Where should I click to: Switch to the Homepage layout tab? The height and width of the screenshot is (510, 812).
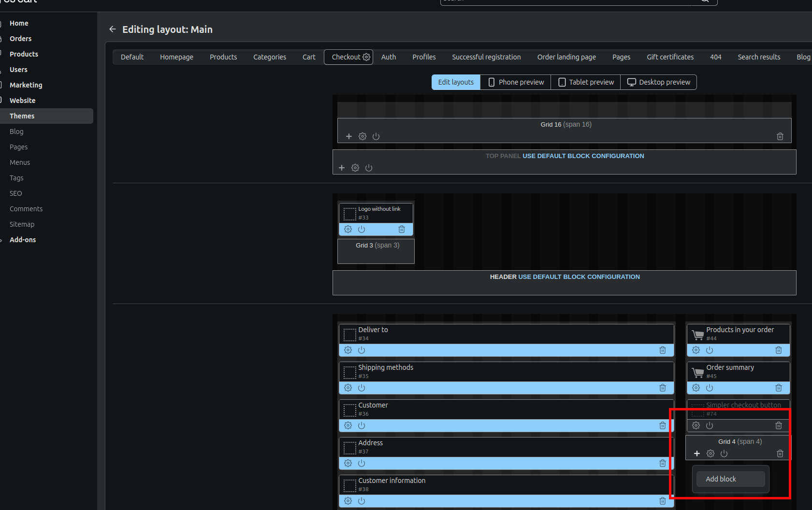[x=176, y=57]
